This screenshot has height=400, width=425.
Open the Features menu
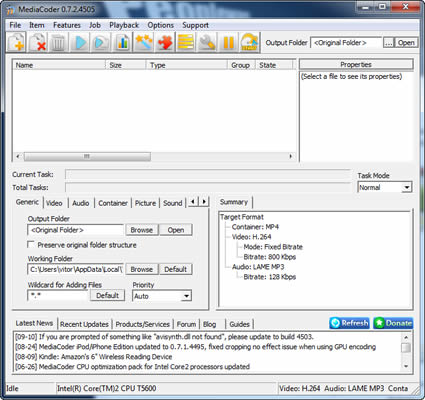click(x=67, y=25)
